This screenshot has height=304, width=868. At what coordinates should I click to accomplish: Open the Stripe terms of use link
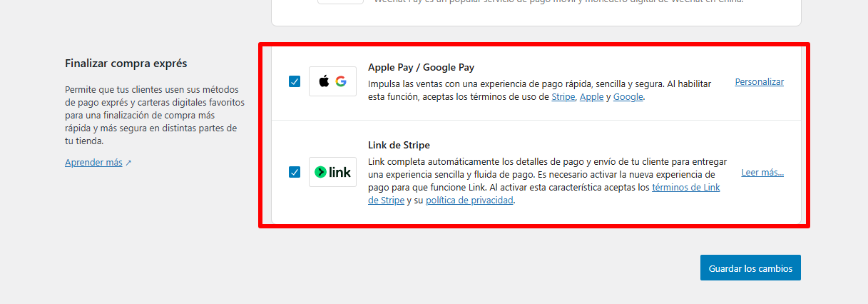coord(563,97)
